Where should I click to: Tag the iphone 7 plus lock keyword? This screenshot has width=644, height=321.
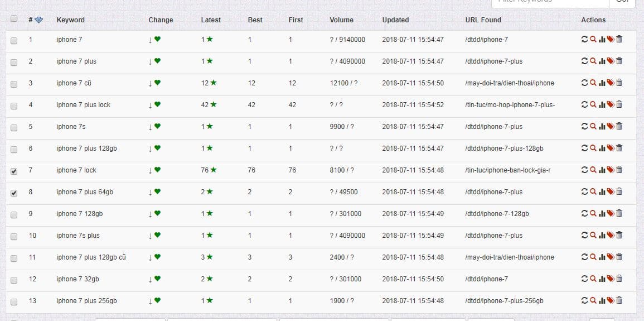coord(611,104)
